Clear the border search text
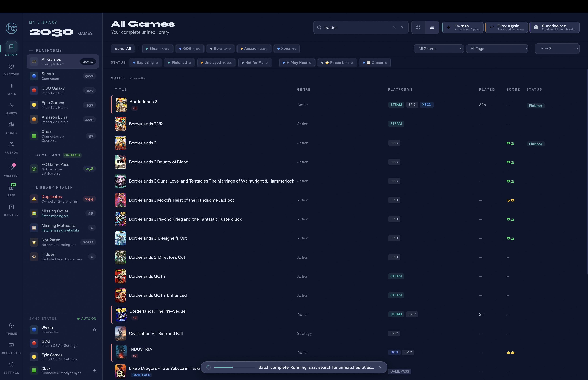 (x=394, y=27)
